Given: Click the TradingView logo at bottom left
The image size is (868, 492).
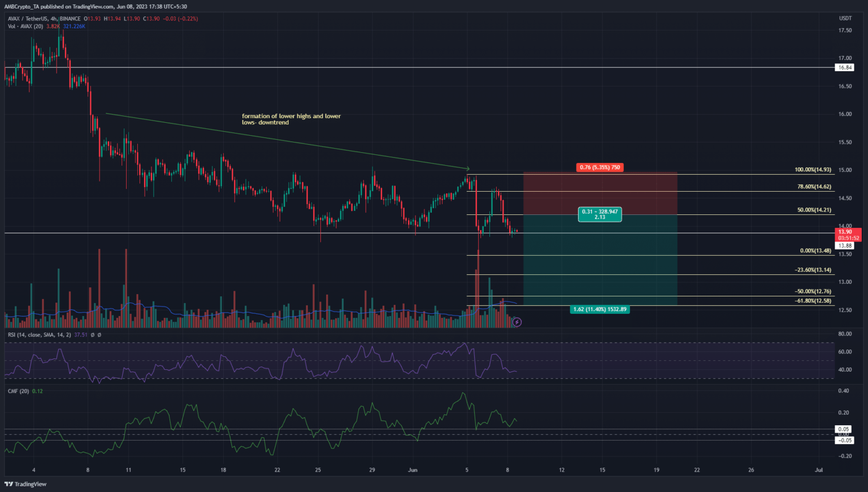Looking at the screenshot, I should coord(25,484).
